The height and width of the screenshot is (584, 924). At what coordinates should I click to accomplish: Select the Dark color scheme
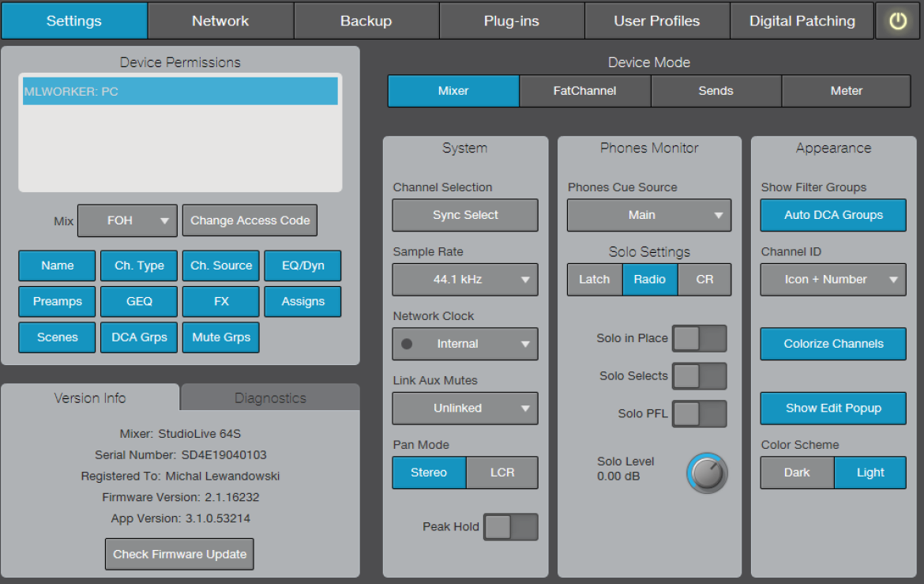point(797,473)
